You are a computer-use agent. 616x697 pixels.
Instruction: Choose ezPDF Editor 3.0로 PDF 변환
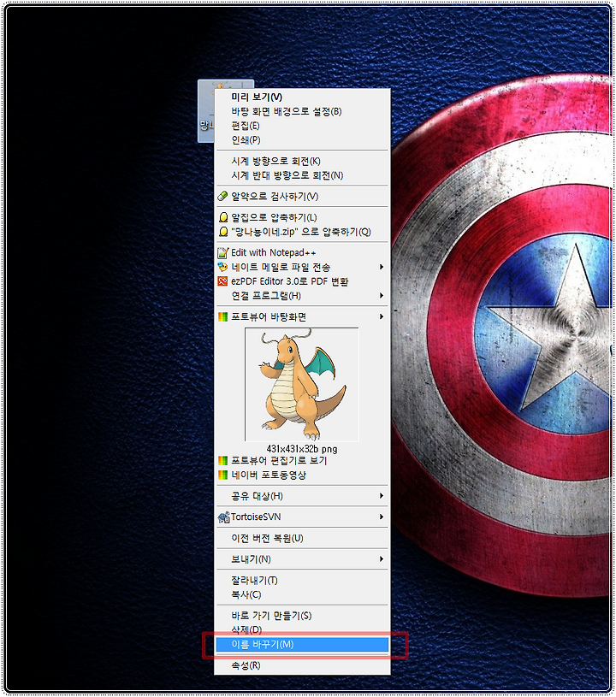303,281
